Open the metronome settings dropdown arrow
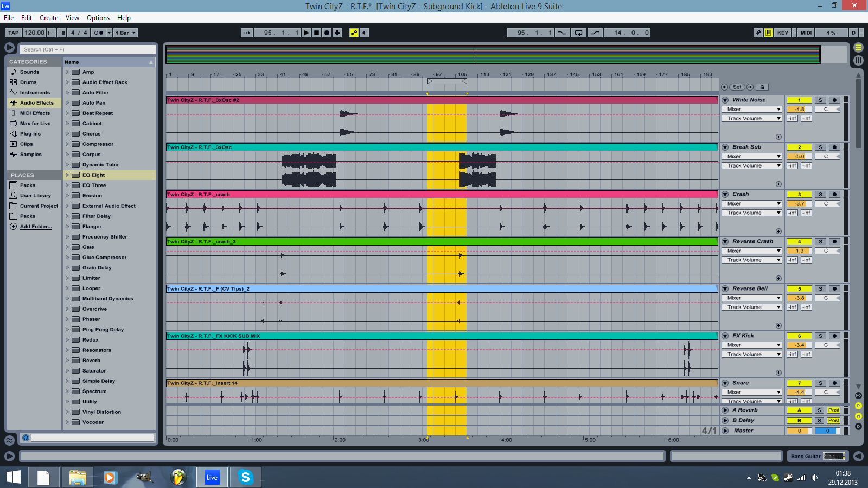This screenshot has width=868, height=488. [109, 33]
